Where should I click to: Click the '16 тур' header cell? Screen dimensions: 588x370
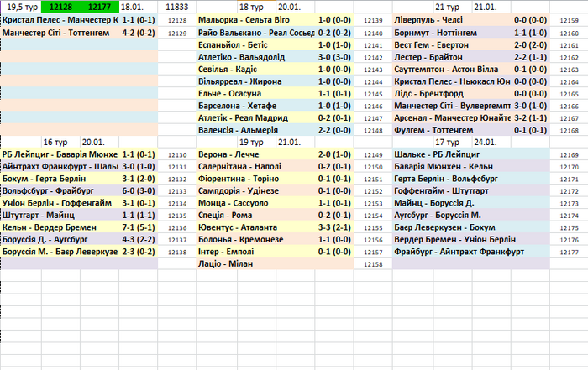60,143
